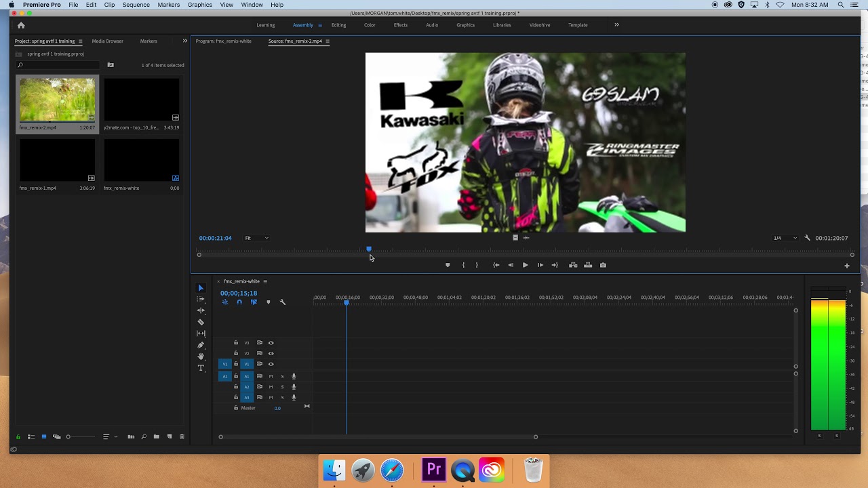Toggle project writable lock icon

coord(18,436)
